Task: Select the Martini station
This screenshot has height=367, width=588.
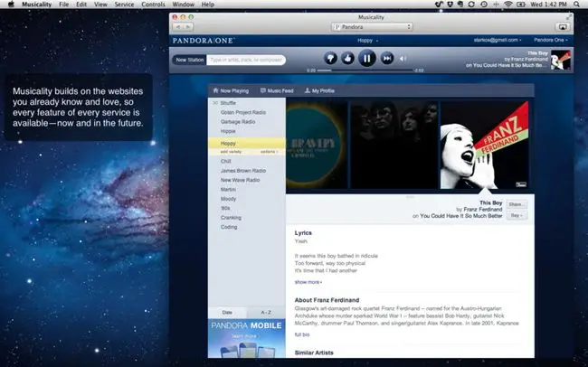Action: [x=228, y=189]
